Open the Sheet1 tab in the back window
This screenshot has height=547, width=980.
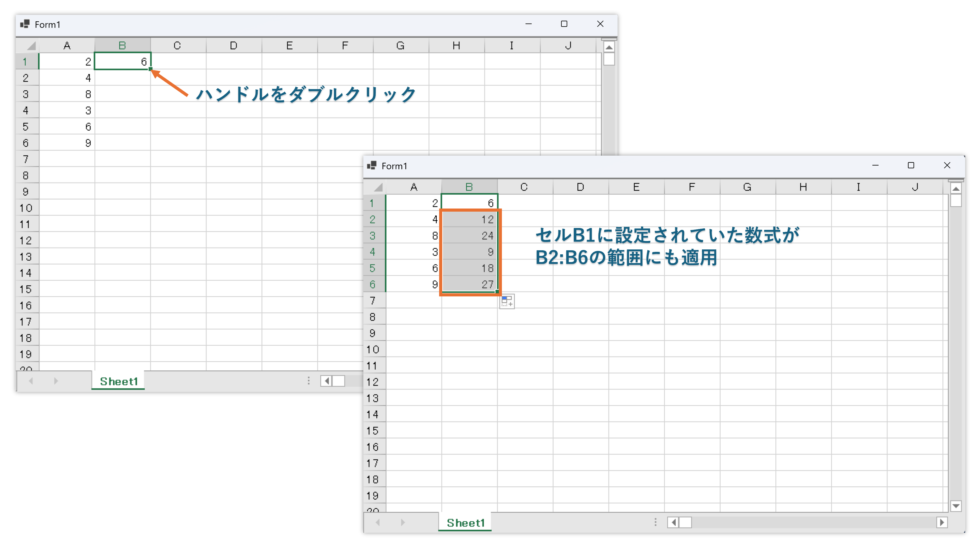point(118,381)
